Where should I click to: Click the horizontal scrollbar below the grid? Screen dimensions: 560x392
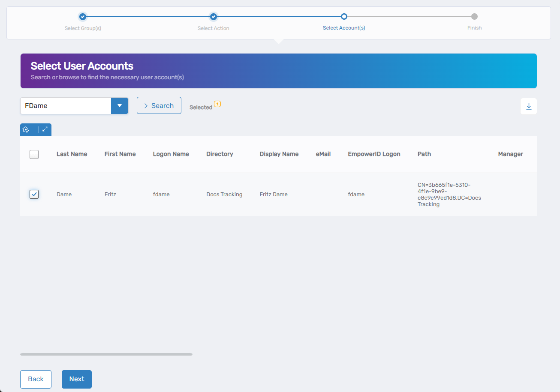pos(106,354)
